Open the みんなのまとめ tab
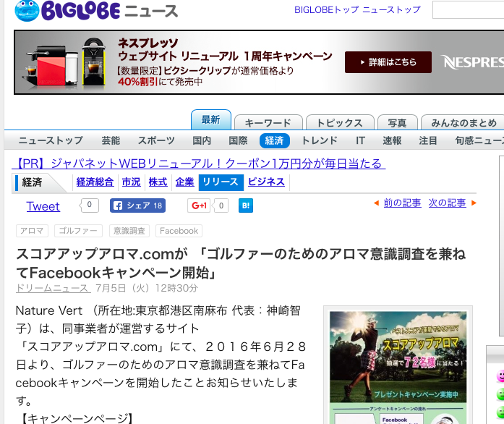Viewport: 504px width, 424px height. pyautogui.click(x=464, y=122)
